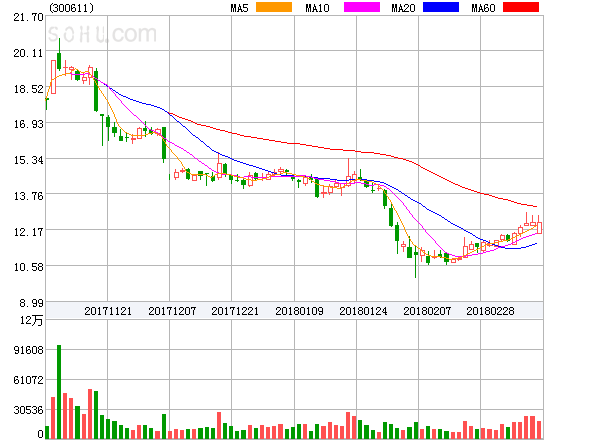The height and width of the screenshot is (440, 600).
Task: Click the 61072 volume axis label
Action: coord(28,380)
